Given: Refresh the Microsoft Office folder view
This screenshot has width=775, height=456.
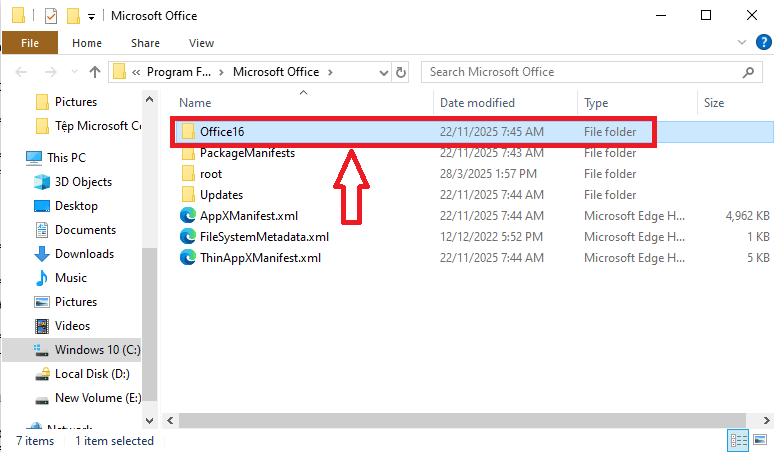Looking at the screenshot, I should coord(402,72).
